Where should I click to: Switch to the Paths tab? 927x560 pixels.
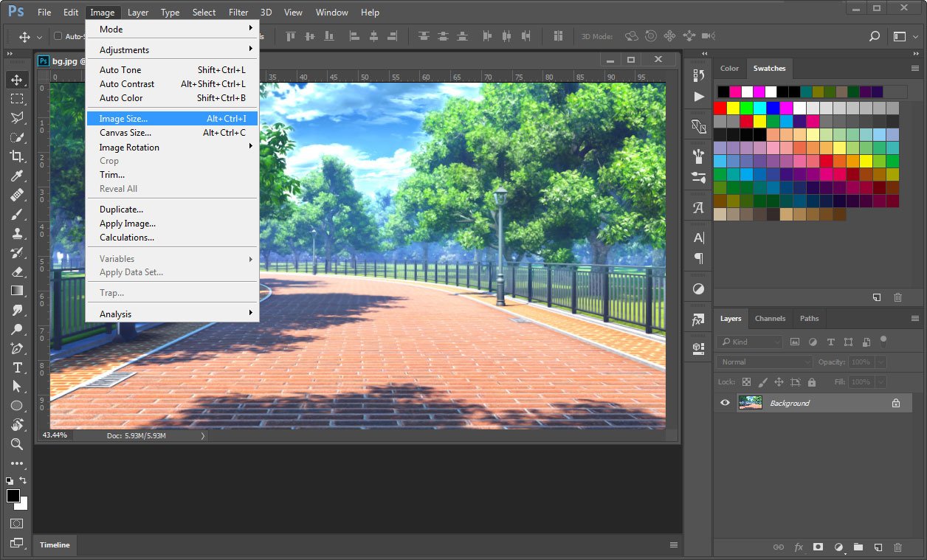[x=810, y=319]
